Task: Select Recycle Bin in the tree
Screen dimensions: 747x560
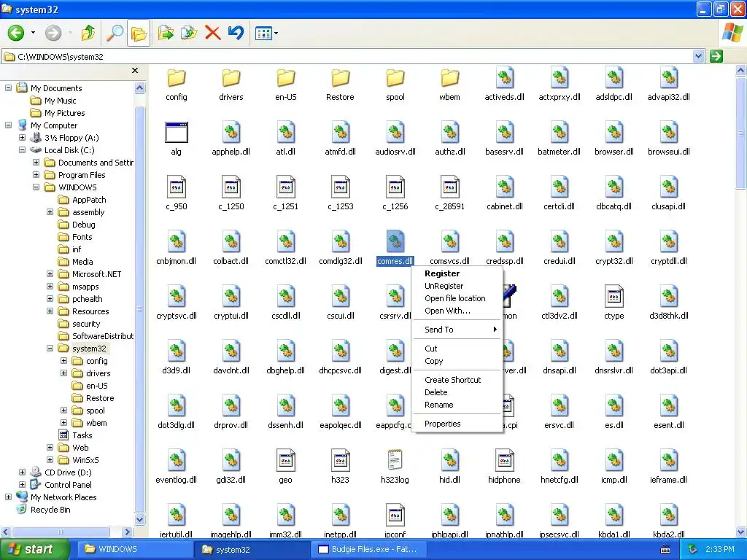Action: tap(50, 510)
